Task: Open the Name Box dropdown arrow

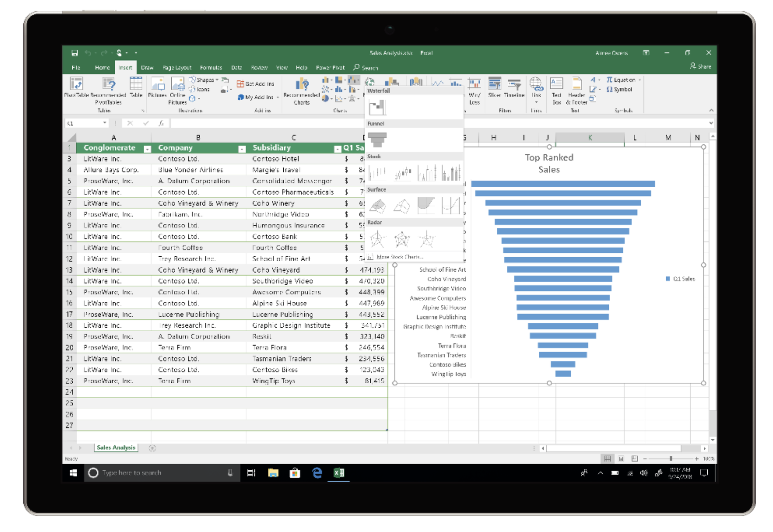Action: (x=105, y=123)
